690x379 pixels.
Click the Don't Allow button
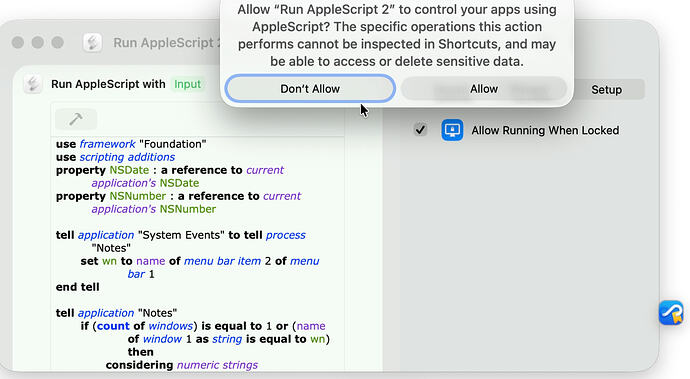(x=310, y=89)
